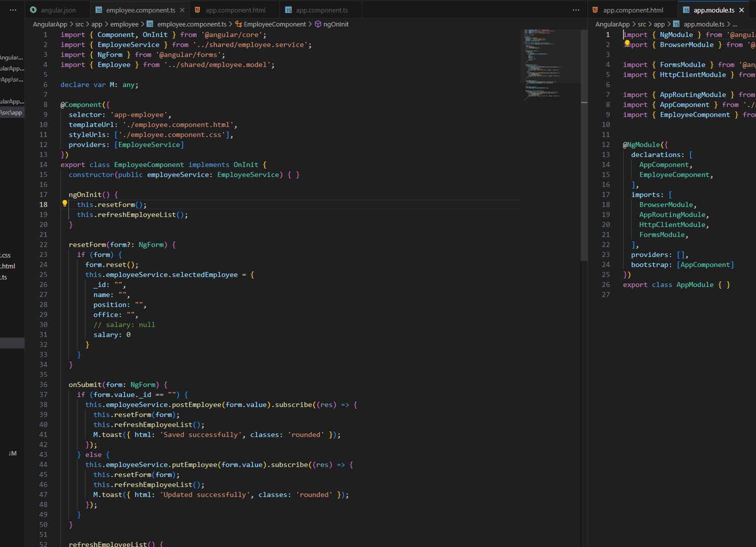Viewport: 756px width, 547px height.
Task: Click the ngOnInit method symbol icon in breadcrumbs
Action: pyautogui.click(x=317, y=24)
